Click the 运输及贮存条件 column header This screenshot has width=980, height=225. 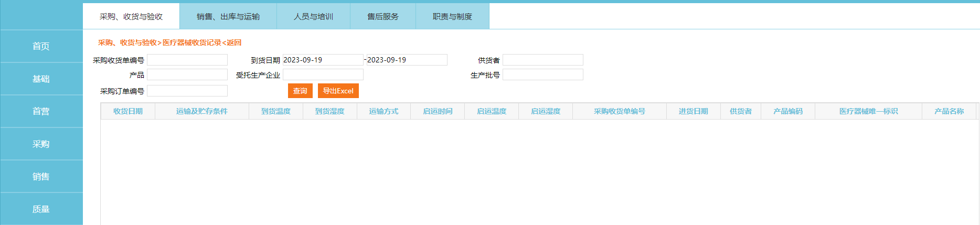202,111
